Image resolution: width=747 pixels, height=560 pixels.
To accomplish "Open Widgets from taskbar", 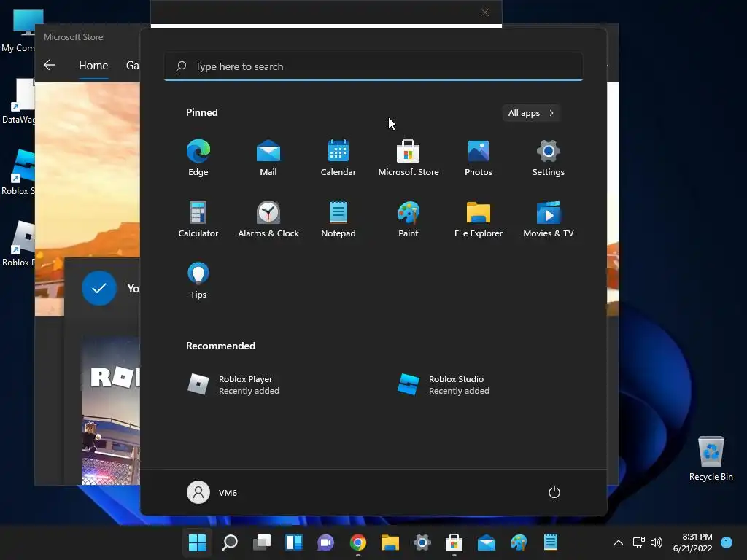I will [293, 542].
